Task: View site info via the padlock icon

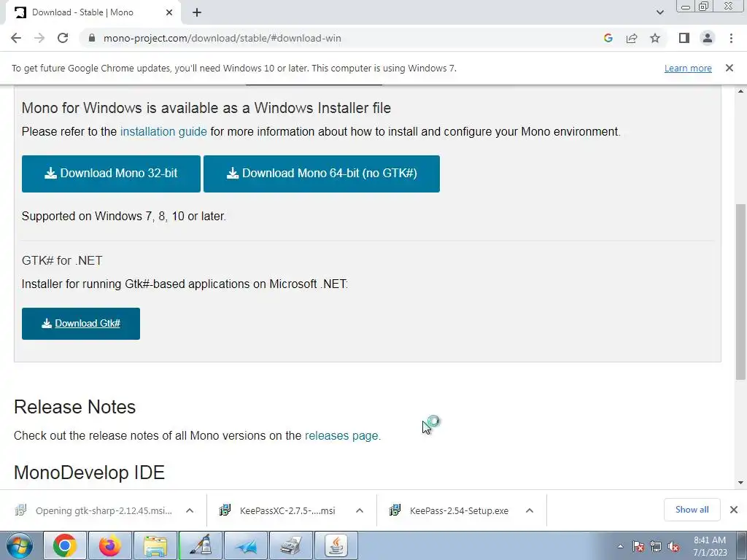Action: click(93, 38)
